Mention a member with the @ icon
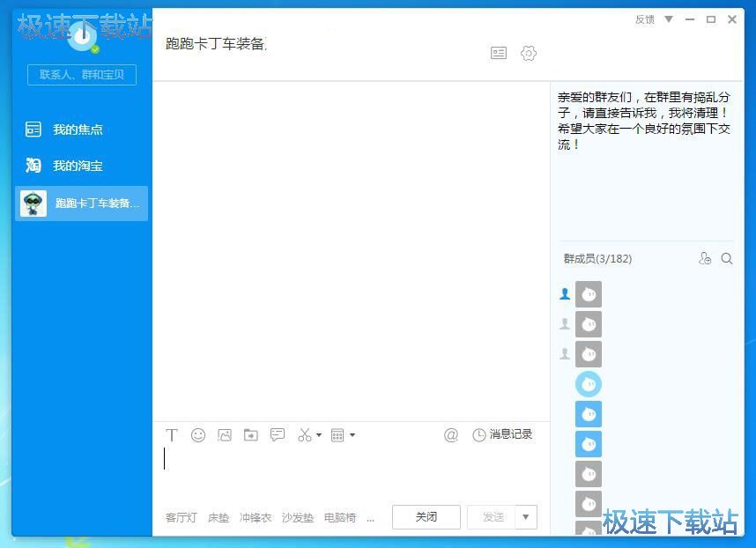 coord(451,434)
